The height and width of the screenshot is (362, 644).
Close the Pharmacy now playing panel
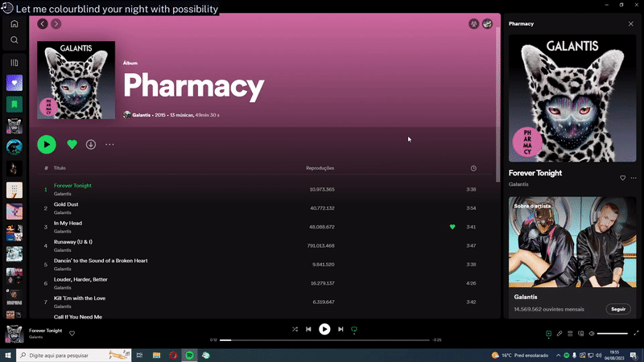click(631, 24)
